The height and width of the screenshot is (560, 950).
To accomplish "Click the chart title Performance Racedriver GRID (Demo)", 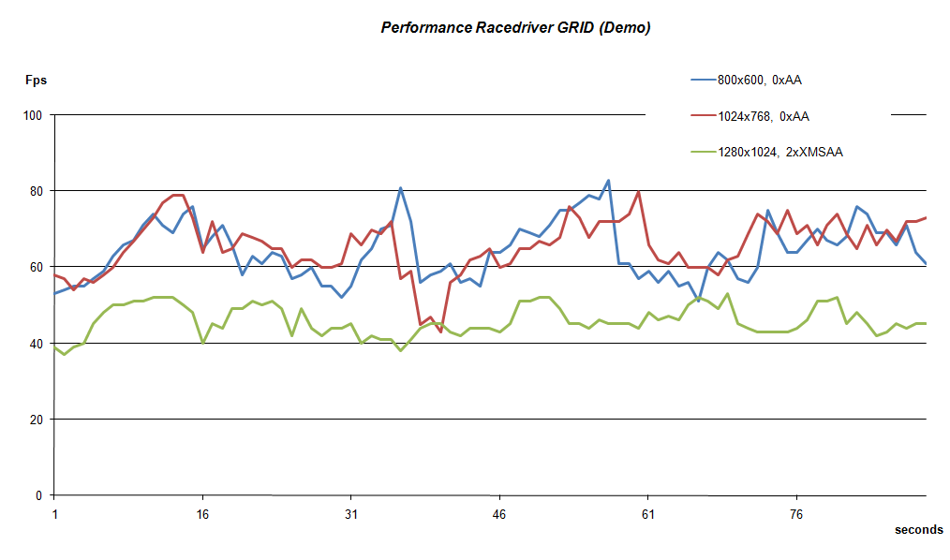I will 515,28.
